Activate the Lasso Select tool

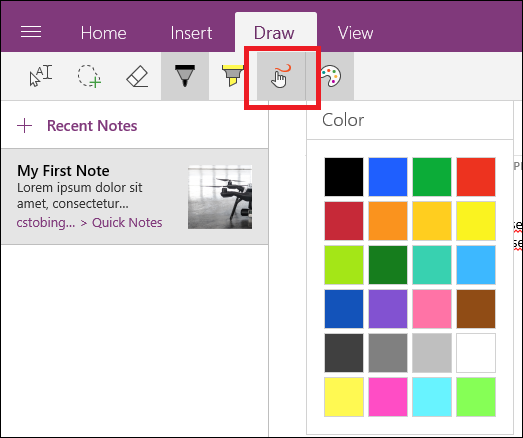pos(89,76)
